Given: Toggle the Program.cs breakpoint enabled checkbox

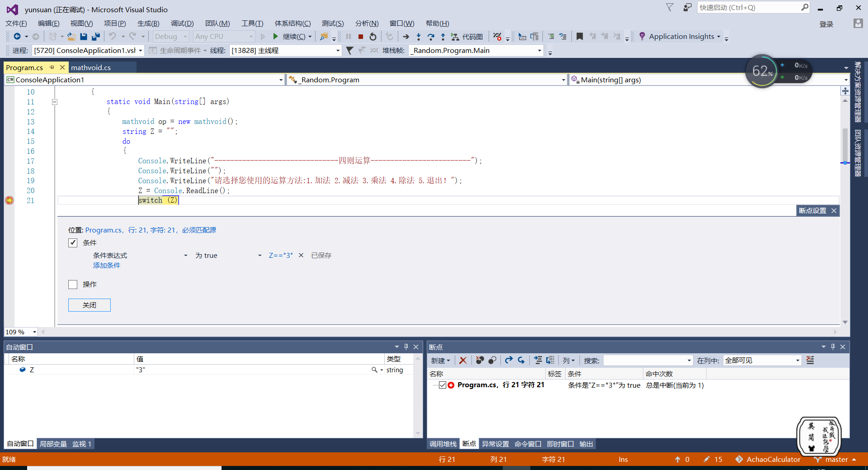Looking at the screenshot, I should tap(443, 385).
